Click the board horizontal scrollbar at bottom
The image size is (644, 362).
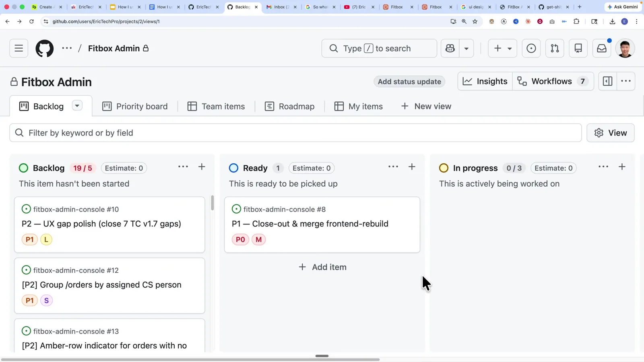coord(190,359)
